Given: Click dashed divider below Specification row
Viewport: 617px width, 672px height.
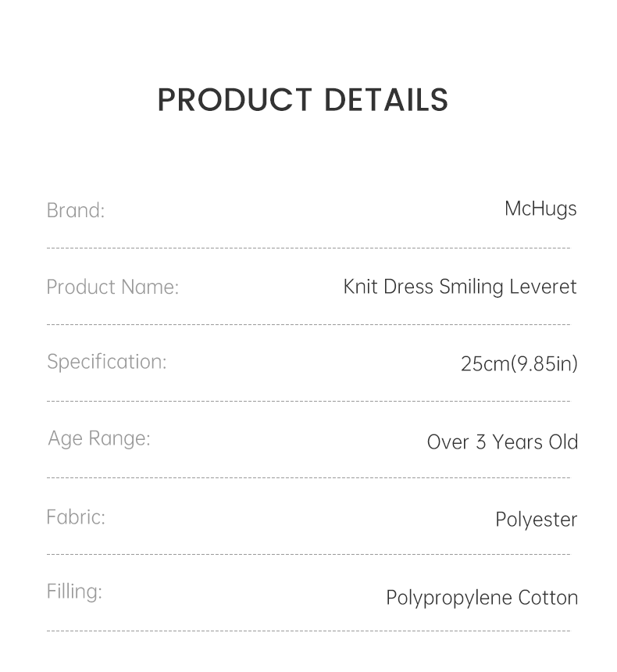Looking at the screenshot, I should click(308, 401).
